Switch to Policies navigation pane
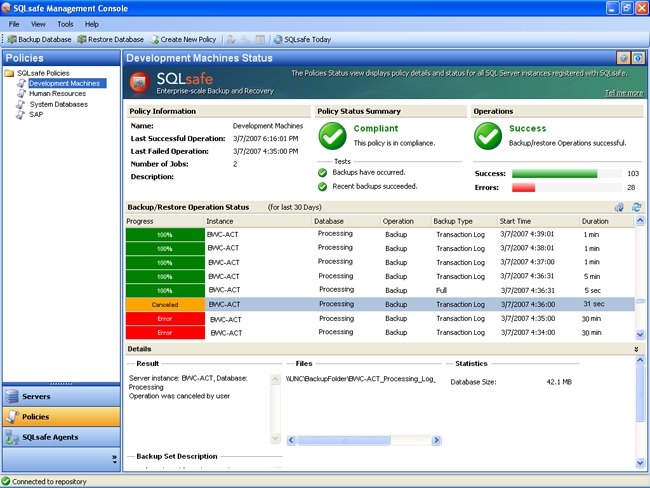The height and width of the screenshot is (488, 650). pyautogui.click(x=61, y=417)
